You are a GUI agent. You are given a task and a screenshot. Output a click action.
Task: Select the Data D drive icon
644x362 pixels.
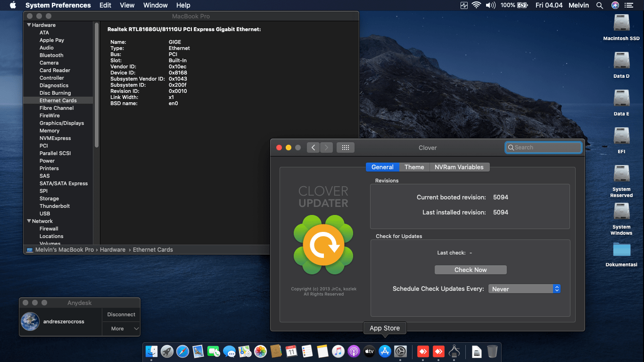tap(621, 61)
